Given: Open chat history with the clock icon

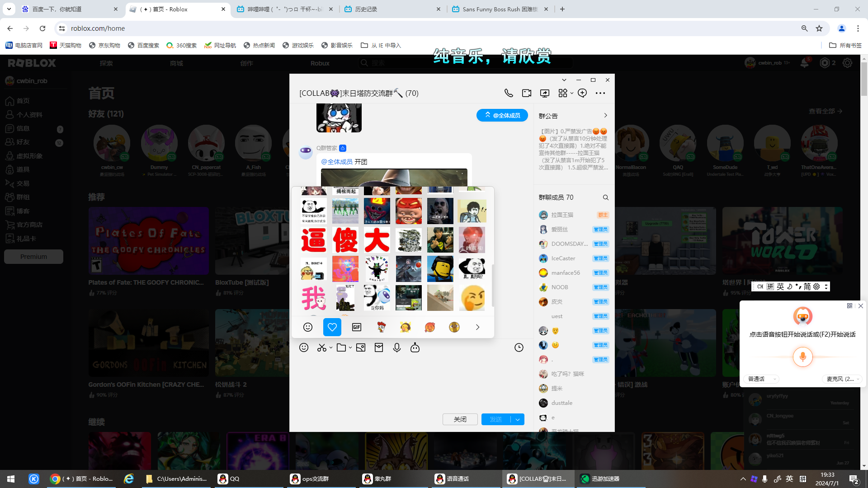Looking at the screenshot, I should pyautogui.click(x=519, y=347).
